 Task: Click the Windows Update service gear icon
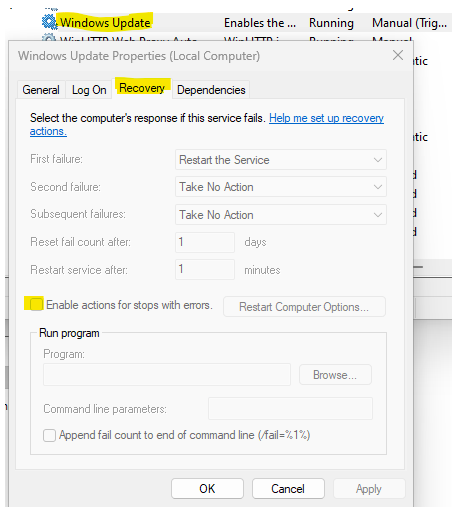click(x=49, y=22)
